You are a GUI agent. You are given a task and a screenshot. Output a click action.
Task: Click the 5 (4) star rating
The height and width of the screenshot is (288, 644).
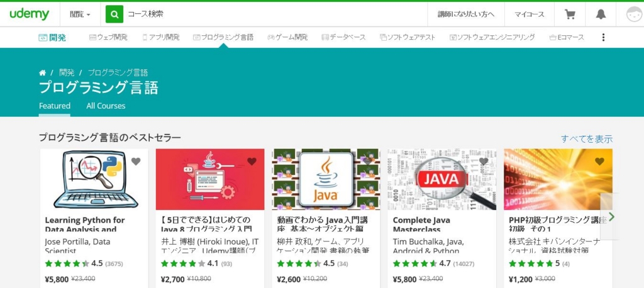click(x=539, y=263)
